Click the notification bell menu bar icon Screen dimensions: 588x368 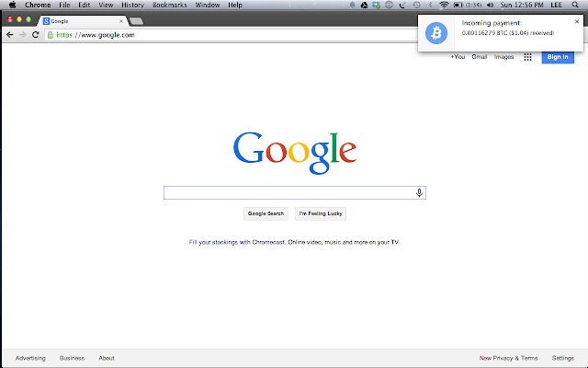pos(352,5)
